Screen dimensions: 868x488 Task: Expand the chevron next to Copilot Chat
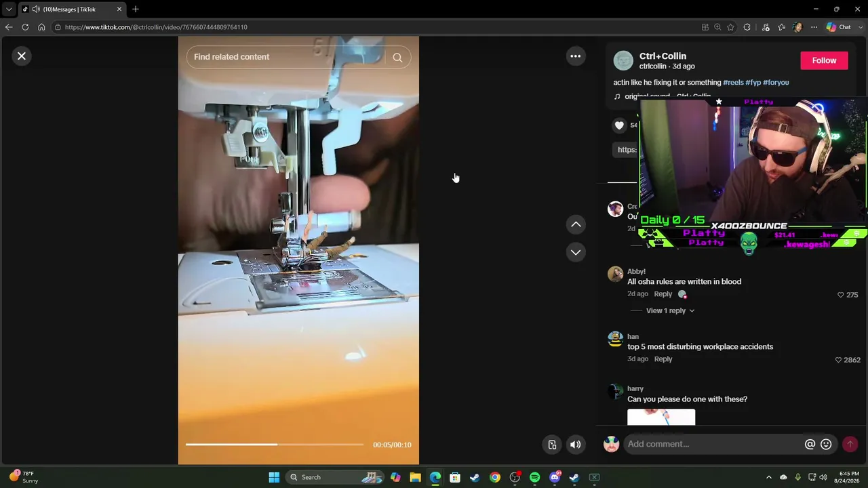click(x=860, y=27)
